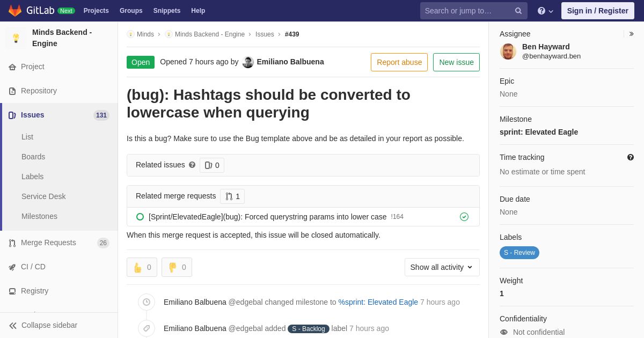Open the Labels sidebar entry
Screen dimensions: 644x338
tap(33, 177)
